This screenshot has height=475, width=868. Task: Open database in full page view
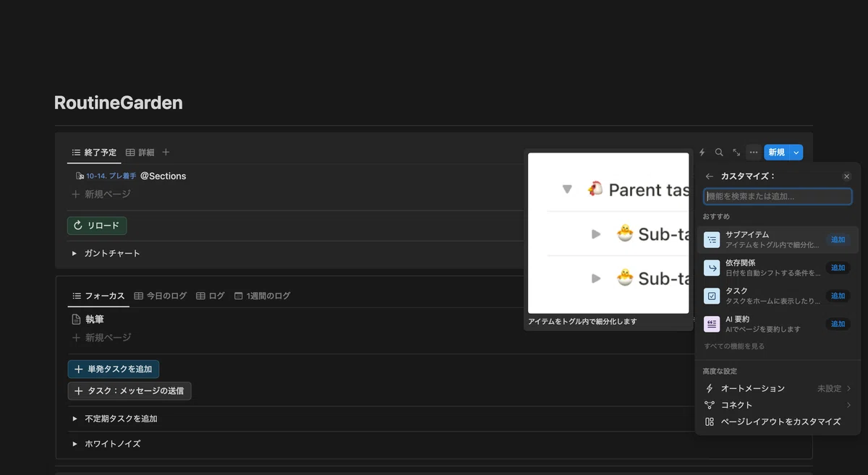(736, 153)
